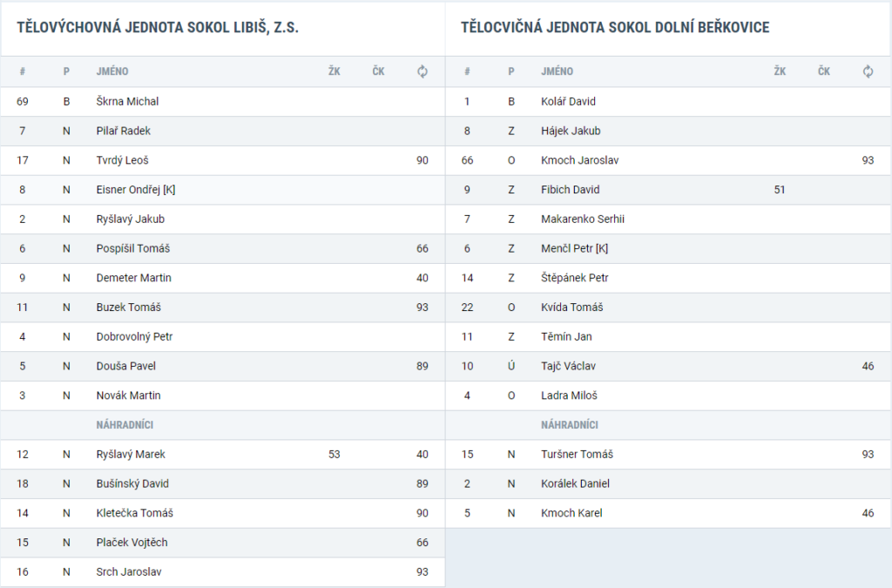Click the Tělocvičná jednota Sokol Dolní Beřkovice title
The height and width of the screenshot is (588, 892).
(615, 27)
